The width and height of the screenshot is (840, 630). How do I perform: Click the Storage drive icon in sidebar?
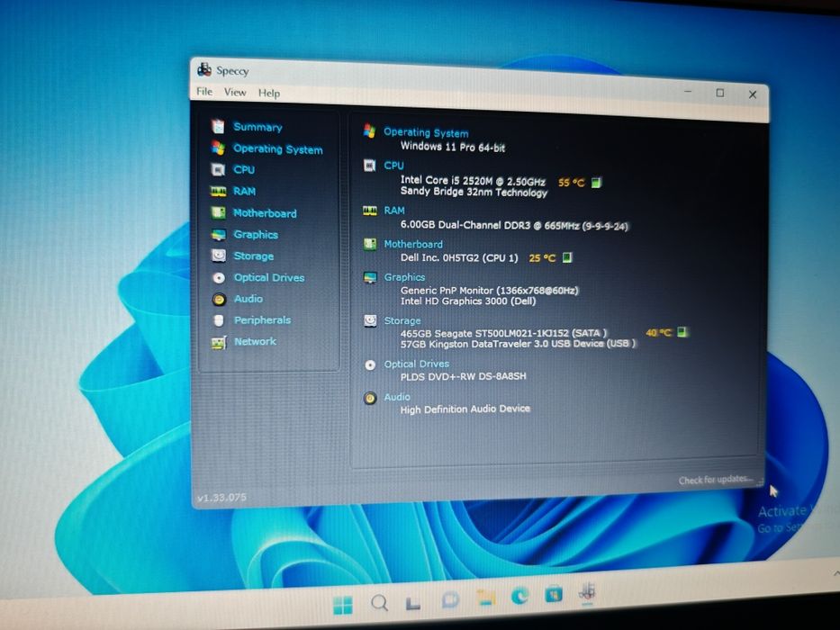point(218,256)
